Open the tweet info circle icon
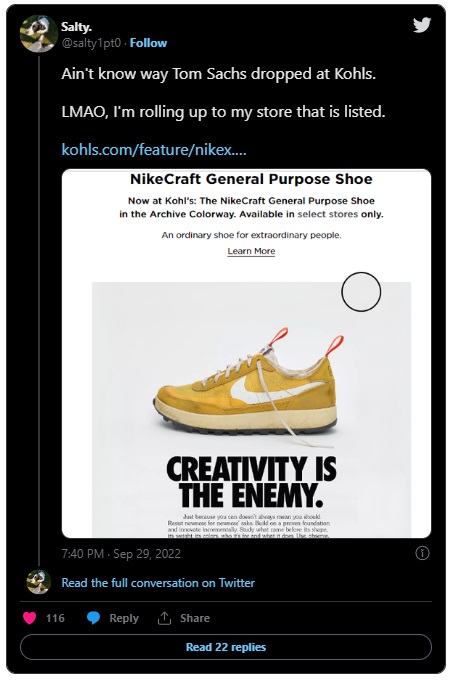Image resolution: width=449 pixels, height=683 pixels. (422, 553)
